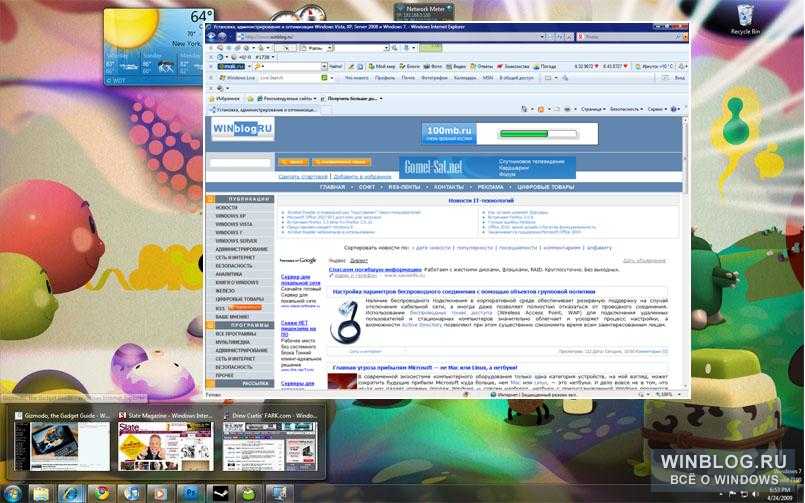Open РЕКЛАМА in the site menu
This screenshot has height=503, width=805.
click(490, 187)
